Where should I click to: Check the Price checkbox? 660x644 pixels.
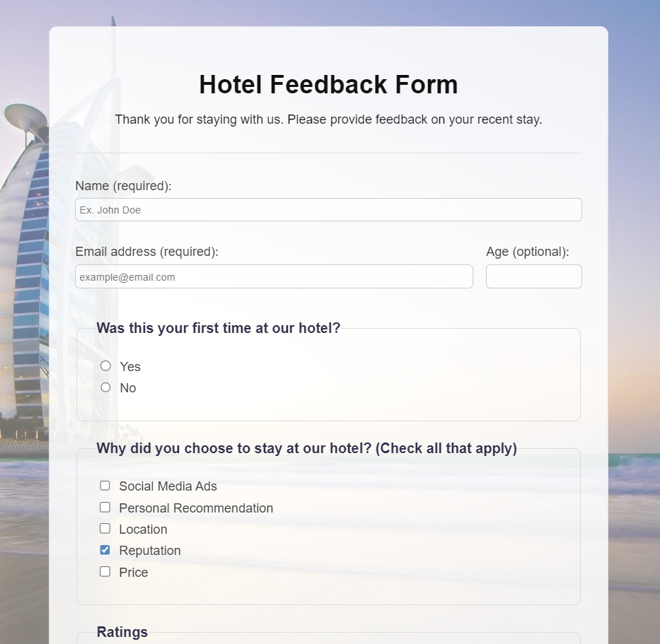(105, 572)
